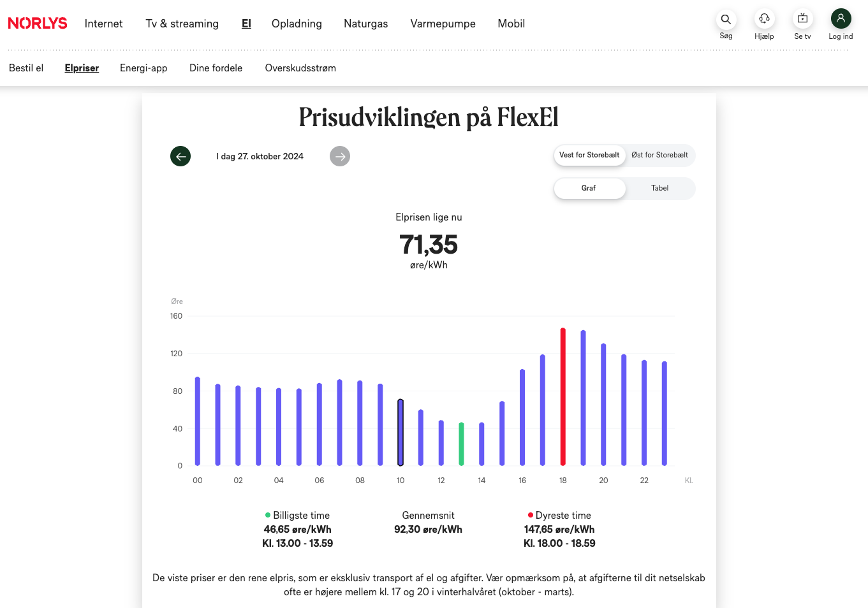Viewport: 868px width, 608px height.
Task: Select the Elpriser tab
Action: [x=82, y=68]
